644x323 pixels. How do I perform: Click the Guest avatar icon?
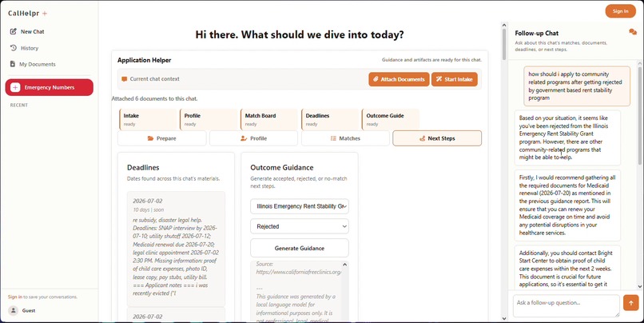coord(13,310)
